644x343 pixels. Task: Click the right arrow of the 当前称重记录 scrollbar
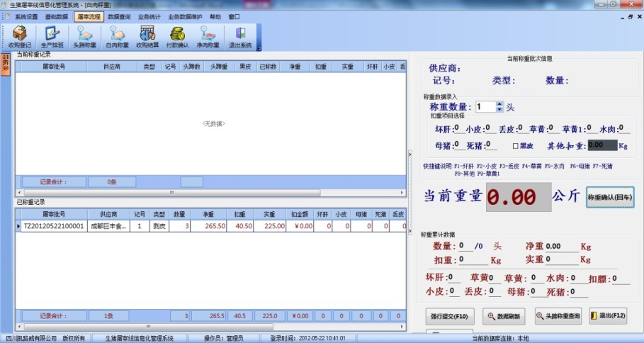coord(402,192)
